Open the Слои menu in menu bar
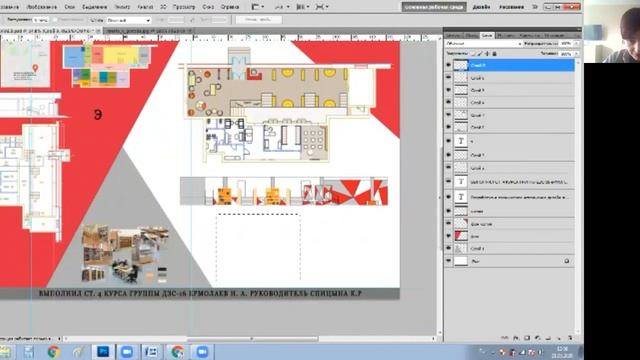Image resolution: width=640 pixels, height=360 pixels. click(70, 7)
